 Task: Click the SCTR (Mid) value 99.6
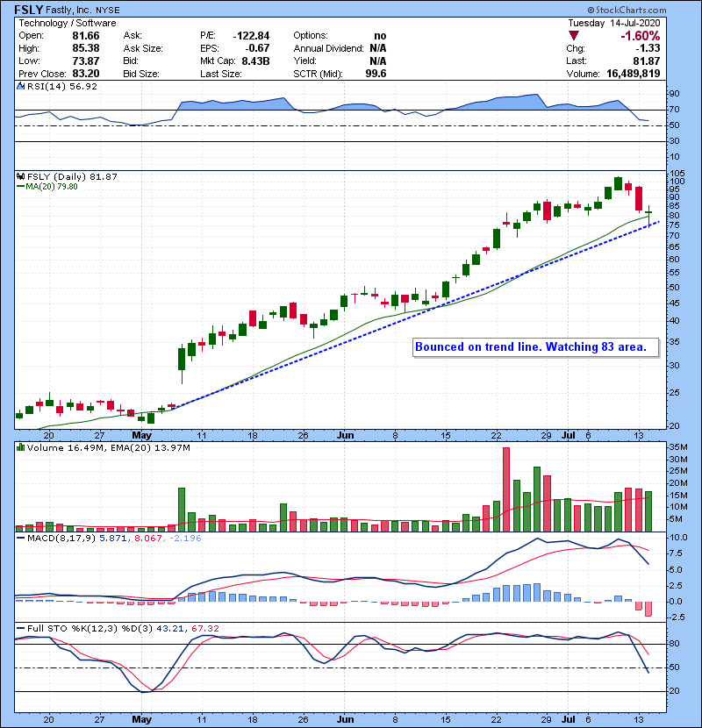376,74
